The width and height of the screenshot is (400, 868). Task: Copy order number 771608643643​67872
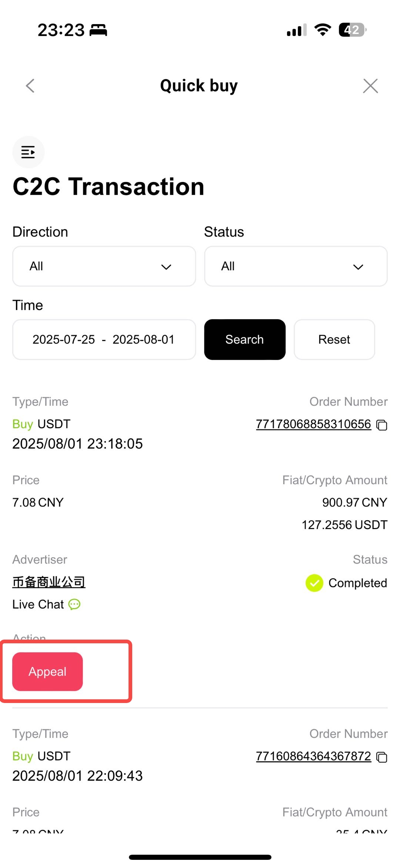[382, 757]
